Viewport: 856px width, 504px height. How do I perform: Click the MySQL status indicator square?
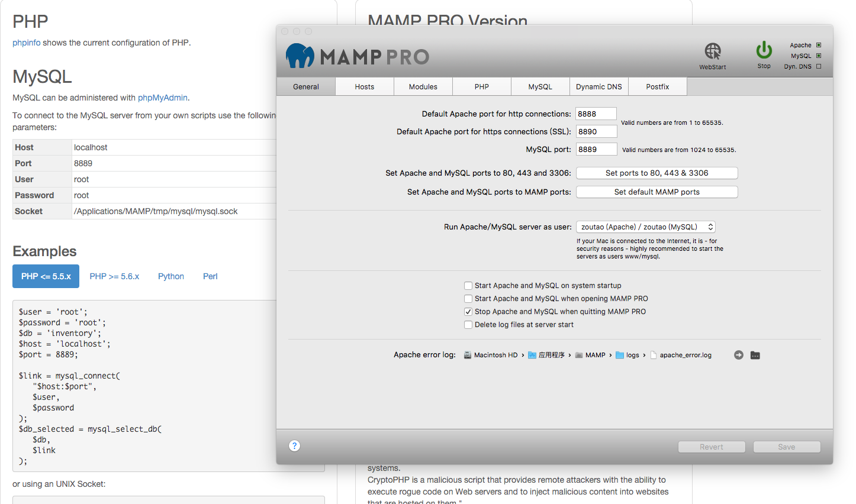pos(819,56)
